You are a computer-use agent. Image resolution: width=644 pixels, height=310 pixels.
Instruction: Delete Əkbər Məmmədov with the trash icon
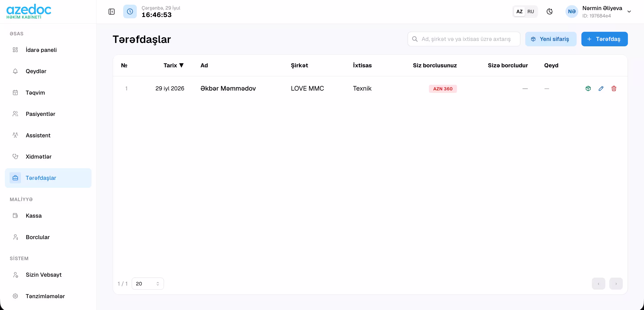[614, 89]
